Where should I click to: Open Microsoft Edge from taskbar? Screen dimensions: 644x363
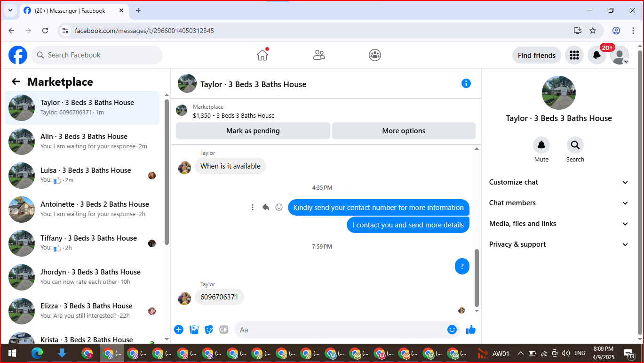coord(37,353)
